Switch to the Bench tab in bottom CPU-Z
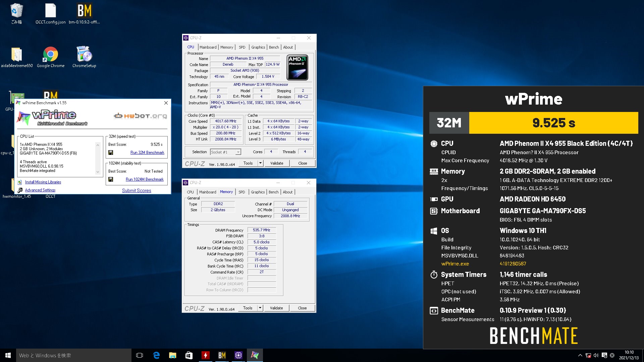The height and width of the screenshot is (362, 644). (273, 192)
